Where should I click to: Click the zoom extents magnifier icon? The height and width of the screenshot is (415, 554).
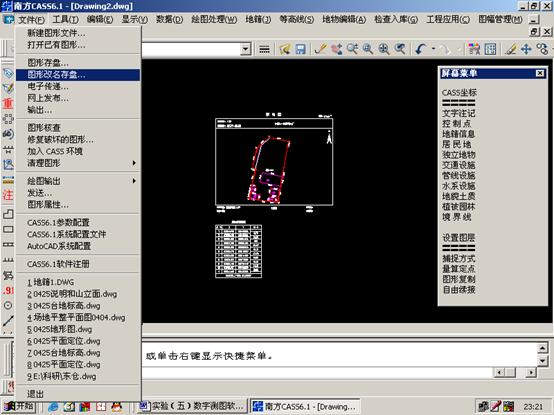click(x=384, y=49)
